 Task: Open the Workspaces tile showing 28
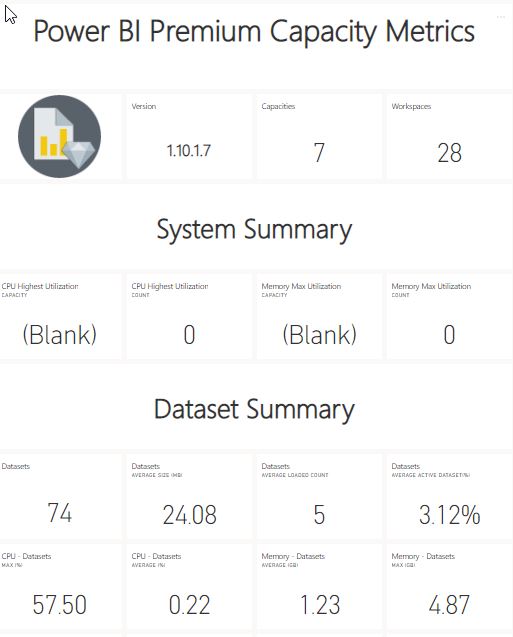pos(449,136)
